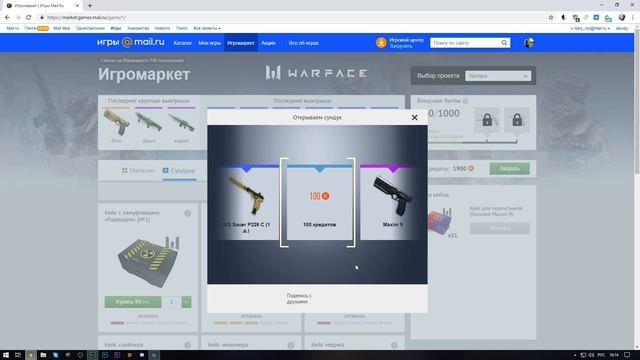Open a new browser tab with plus

tap(90, 6)
